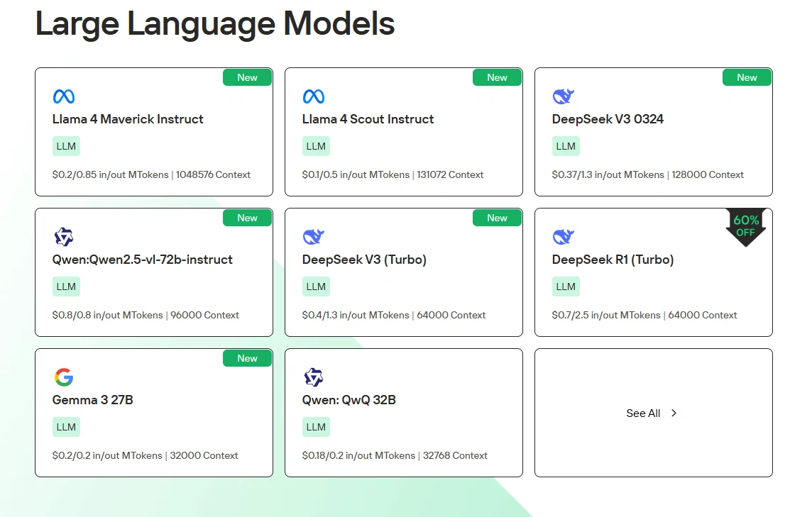Screen dimensions: 812x517
Task: Click the LLM tag on DeepSeek V3 (Turbo)
Action: (x=316, y=287)
